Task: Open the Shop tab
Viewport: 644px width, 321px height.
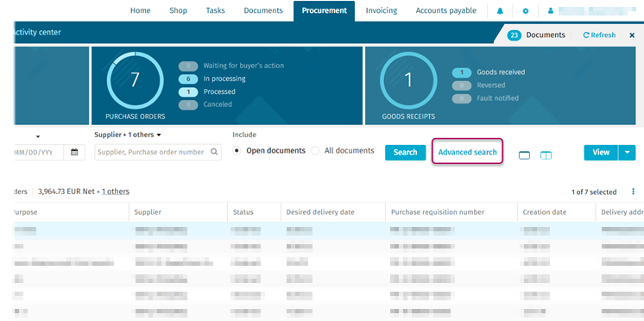Action: 178,10
